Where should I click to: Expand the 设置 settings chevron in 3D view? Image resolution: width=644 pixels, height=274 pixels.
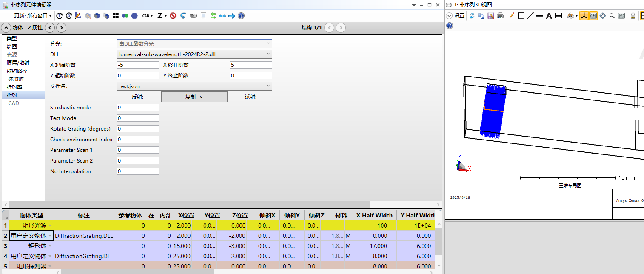[x=450, y=16]
